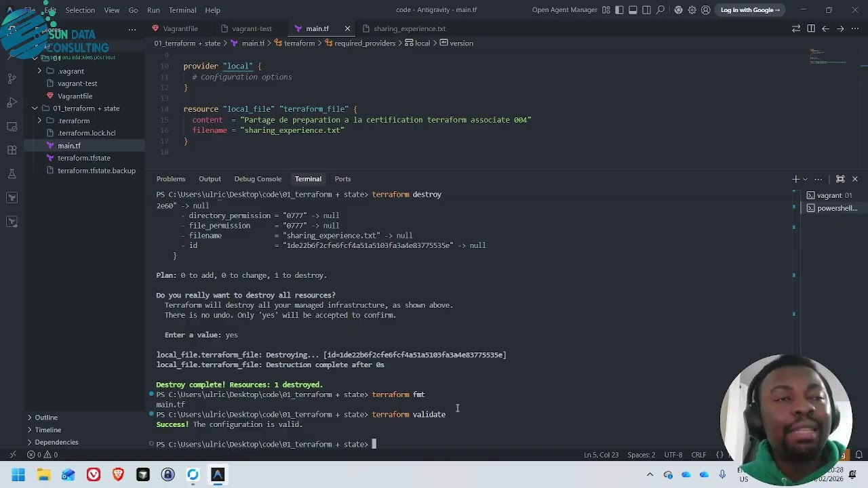Change indentation via Spaces: 2
The width and height of the screenshot is (868, 488).
pyautogui.click(x=642, y=455)
